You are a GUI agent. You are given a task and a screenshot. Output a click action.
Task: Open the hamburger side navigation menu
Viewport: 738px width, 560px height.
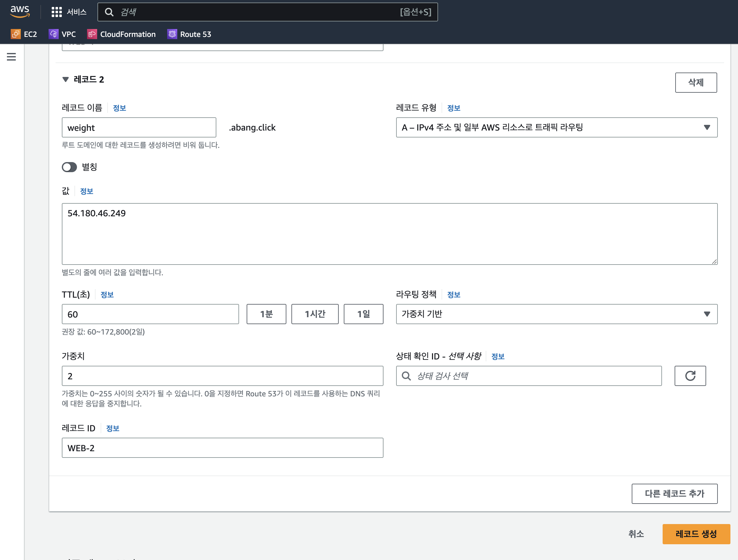click(11, 57)
